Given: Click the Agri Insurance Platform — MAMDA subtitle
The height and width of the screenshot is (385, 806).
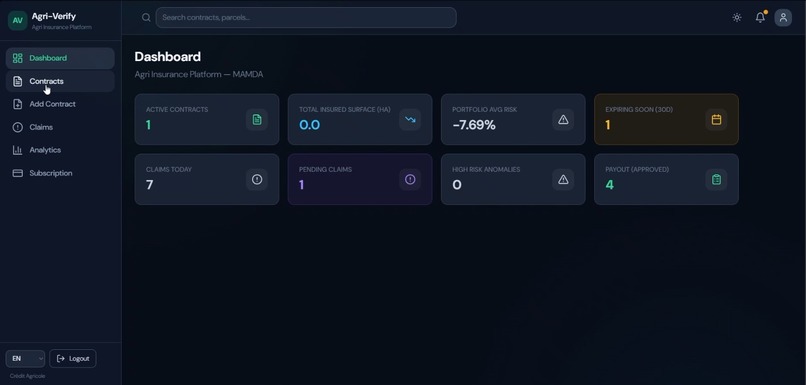Looking at the screenshot, I should [x=199, y=75].
